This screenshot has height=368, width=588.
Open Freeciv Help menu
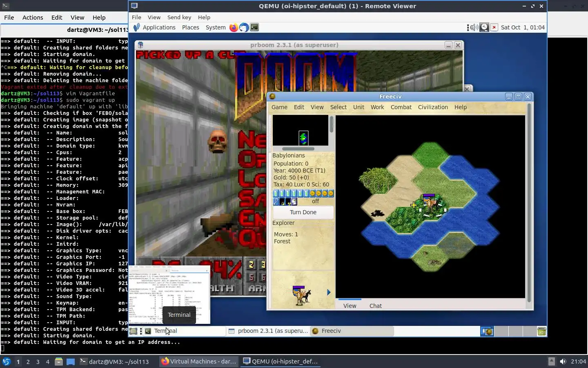click(460, 107)
